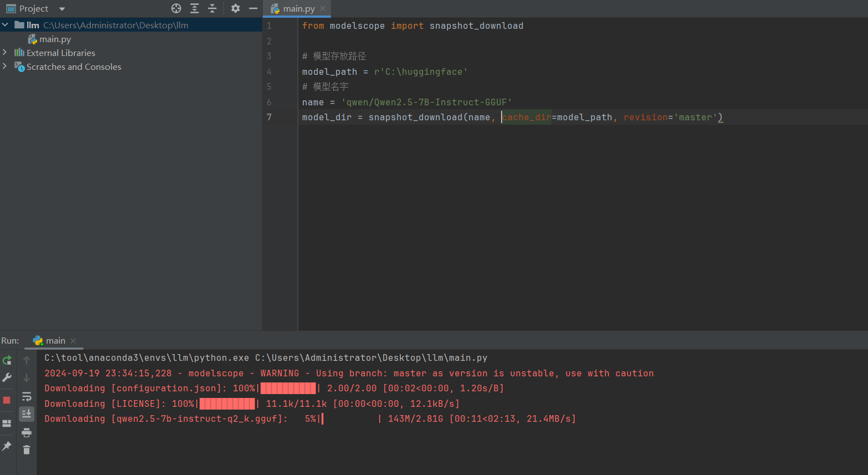The width and height of the screenshot is (868, 475).
Task: Click line number 1 in gutter
Action: [269, 25]
